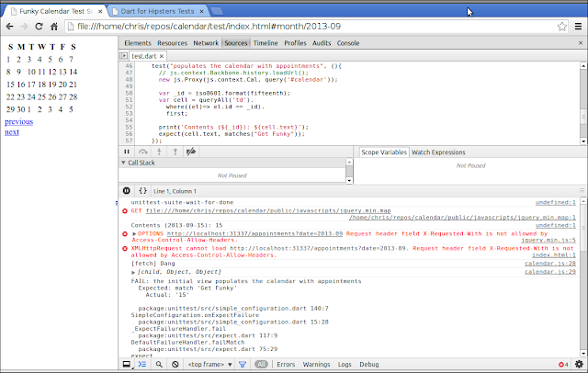Open the calendar.js:28 source link
Screen dimensions: 588x373
click(549, 264)
